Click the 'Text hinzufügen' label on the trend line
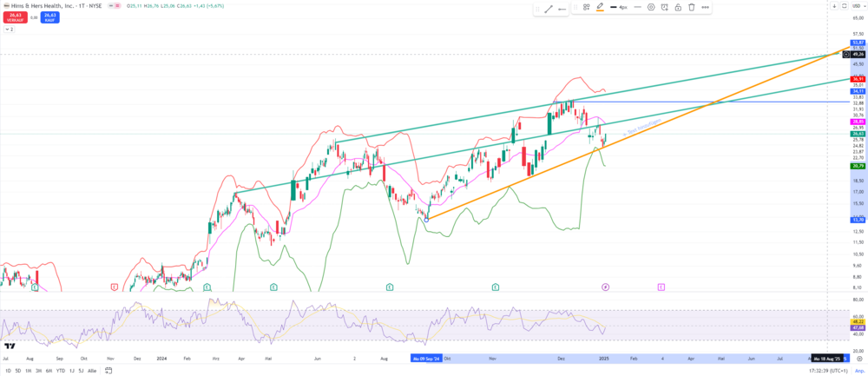 [x=642, y=128]
